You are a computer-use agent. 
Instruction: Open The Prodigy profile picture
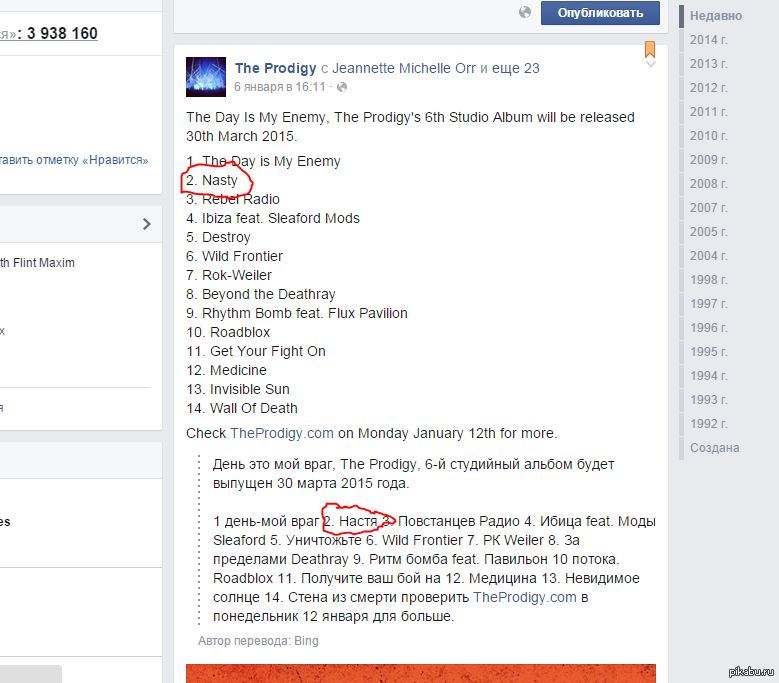tap(205, 77)
